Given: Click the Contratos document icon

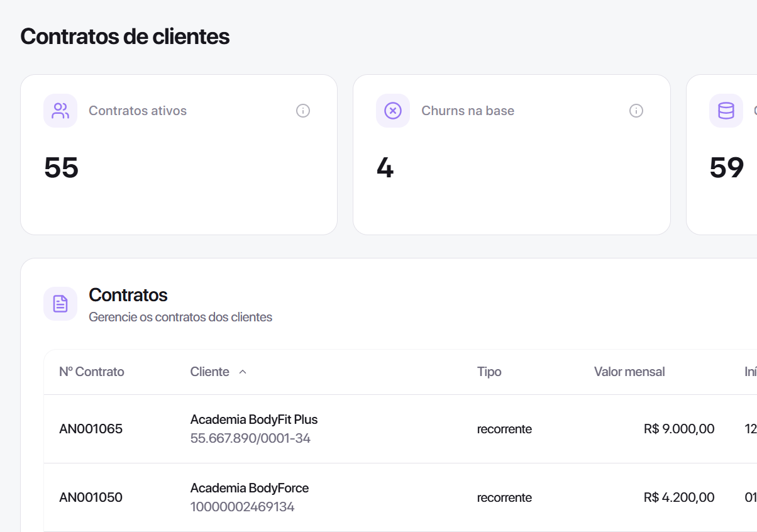Looking at the screenshot, I should tap(60, 304).
